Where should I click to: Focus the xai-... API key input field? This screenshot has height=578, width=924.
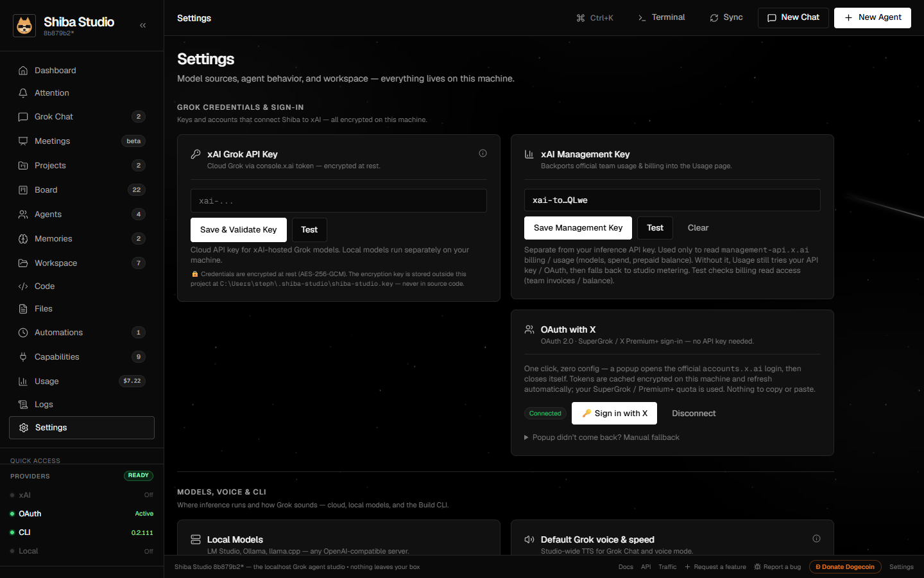339,200
